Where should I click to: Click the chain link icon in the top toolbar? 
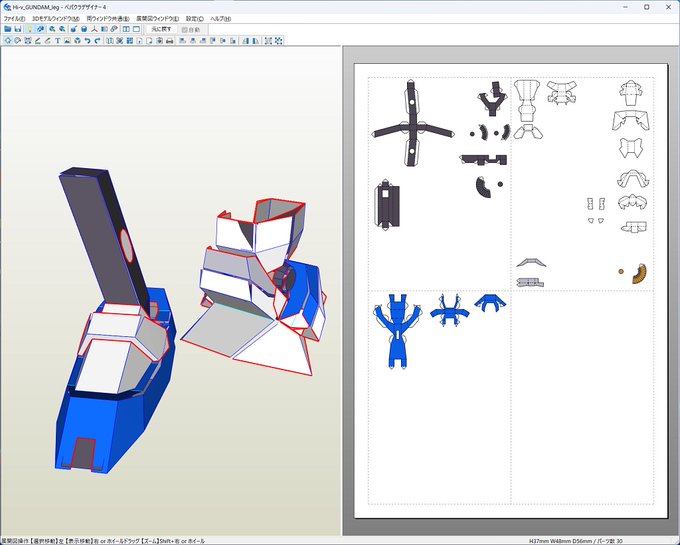tap(114, 29)
